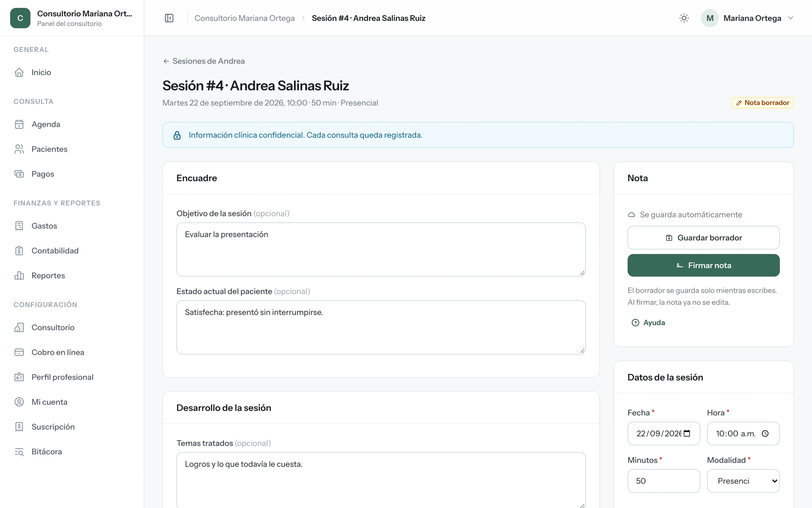Collapse the sidebar with the panel icon
The height and width of the screenshot is (508, 812).
coord(169,18)
